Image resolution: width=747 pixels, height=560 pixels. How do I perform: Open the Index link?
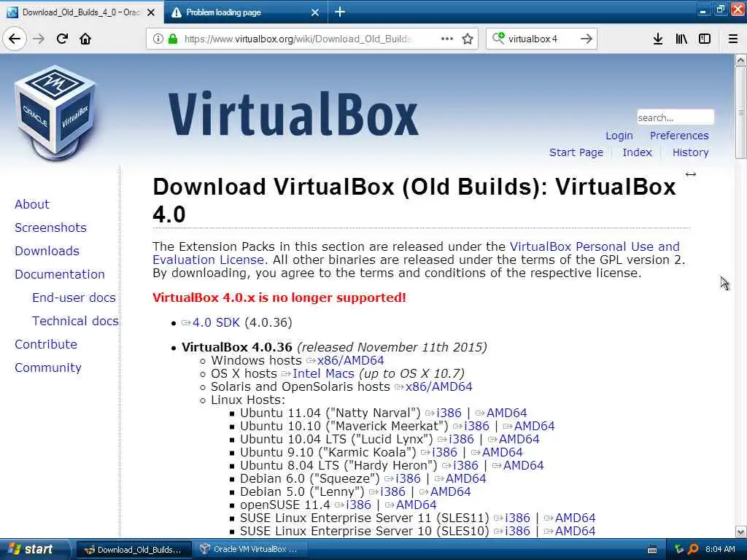coord(637,152)
